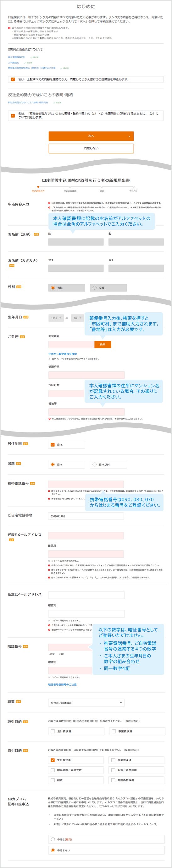The height and width of the screenshot is (868, 172).
Task: Tick the 外国為替取引 checkbox
Action: (x=113, y=780)
